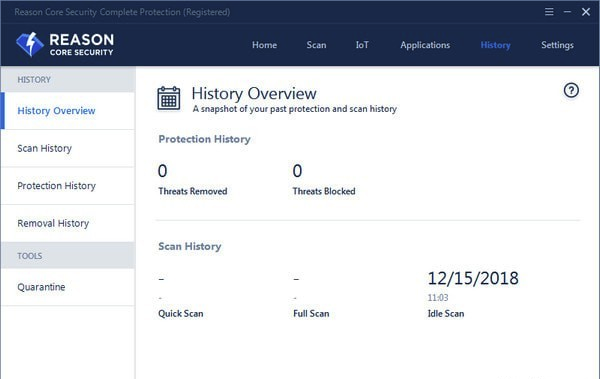Click the window title text
This screenshot has width=600, height=379.
[122, 12]
